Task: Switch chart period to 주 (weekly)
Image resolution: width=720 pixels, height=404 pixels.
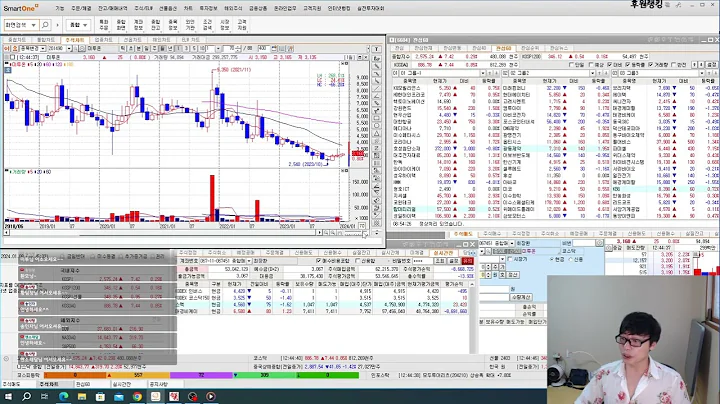Action: pyautogui.click(x=155, y=48)
